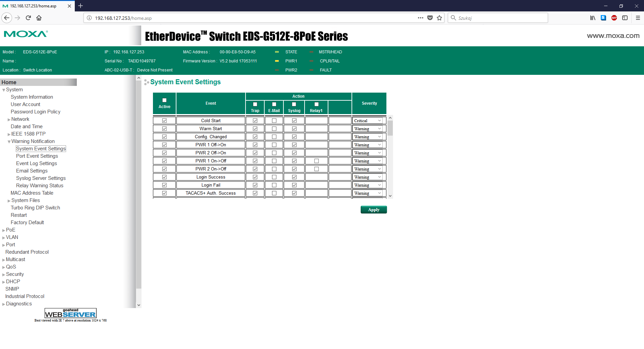The image size is (644, 349).
Task: Open the Factory Default page
Action: (27, 222)
